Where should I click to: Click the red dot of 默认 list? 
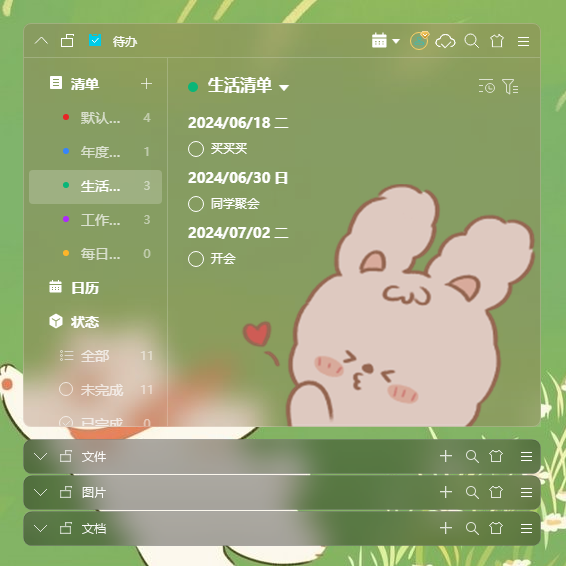point(66,117)
